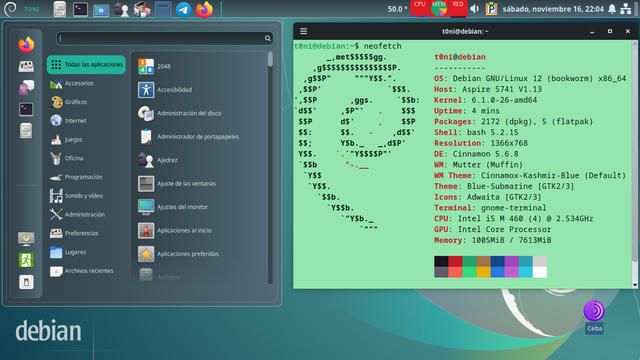The image size is (640, 360).
Task: Launch Pidgin from the menu favorites sidebar
Action: [x=26, y=87]
